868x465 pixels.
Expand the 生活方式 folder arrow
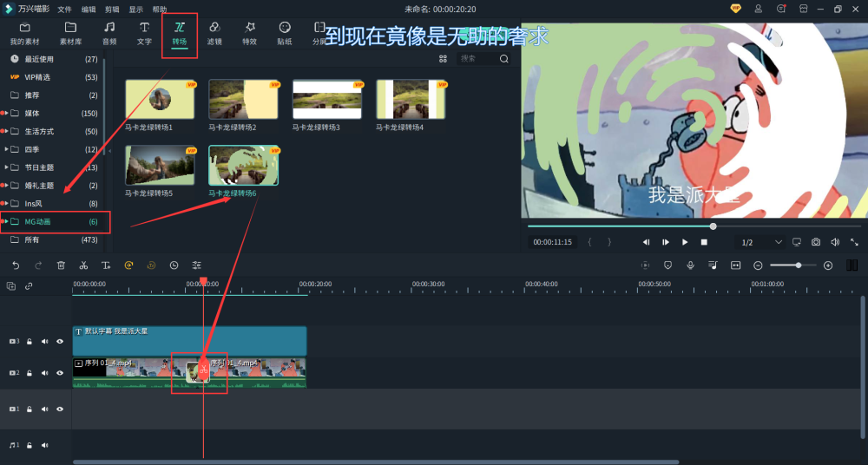(6, 131)
